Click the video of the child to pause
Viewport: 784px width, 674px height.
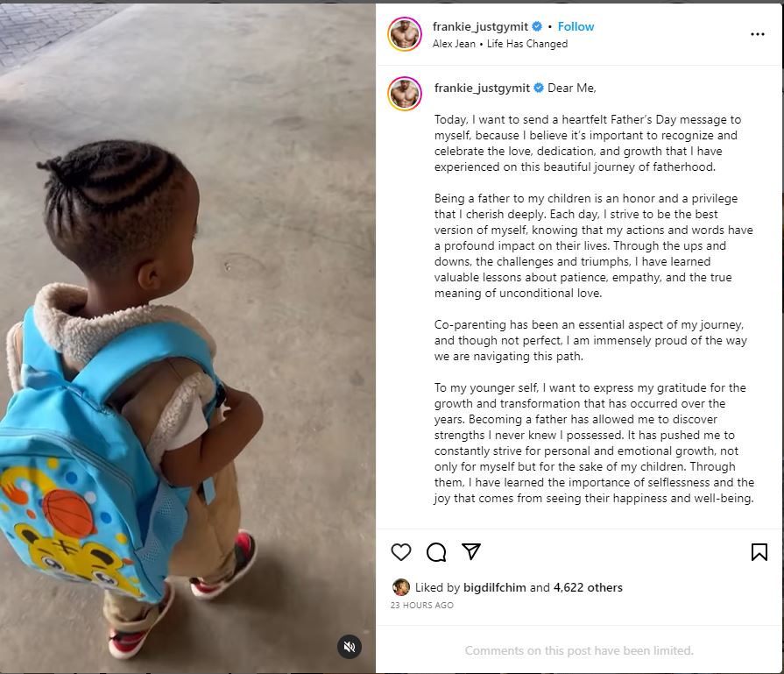coord(187,337)
